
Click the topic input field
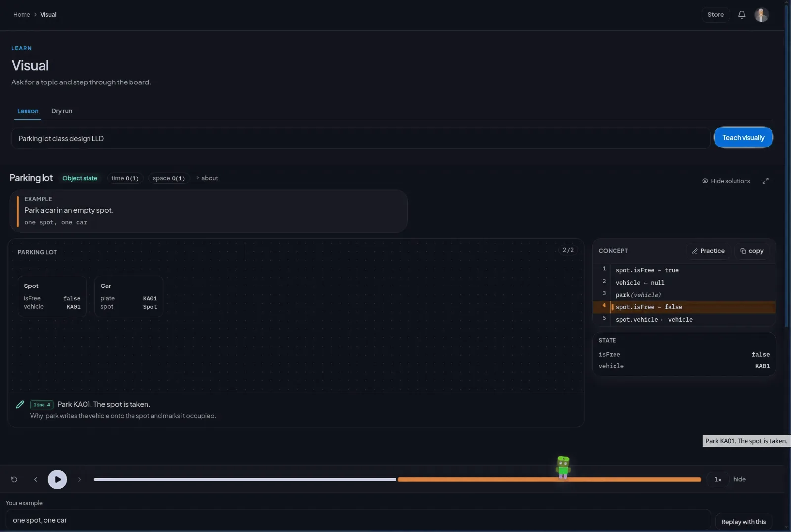point(361,138)
